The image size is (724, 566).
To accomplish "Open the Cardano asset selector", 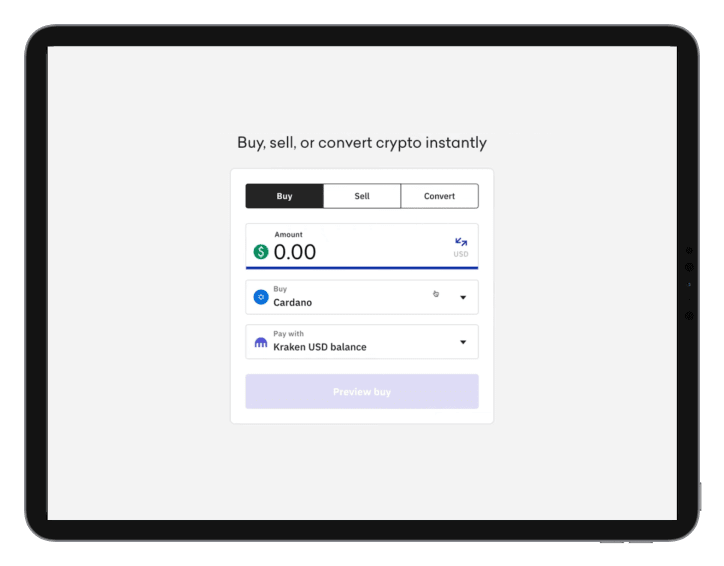I will (361, 297).
